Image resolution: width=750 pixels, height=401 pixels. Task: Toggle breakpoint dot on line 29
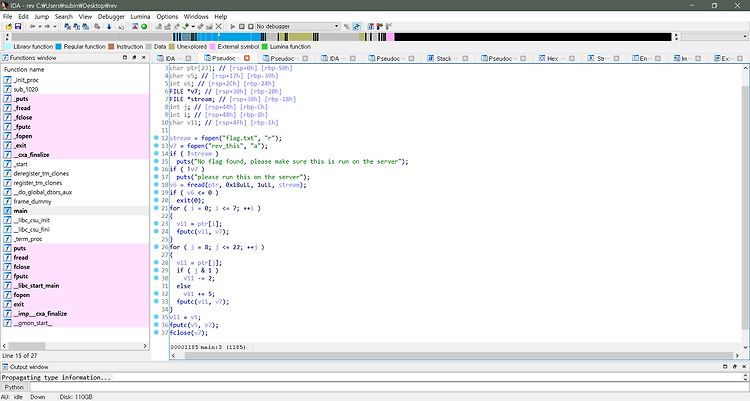click(x=156, y=270)
